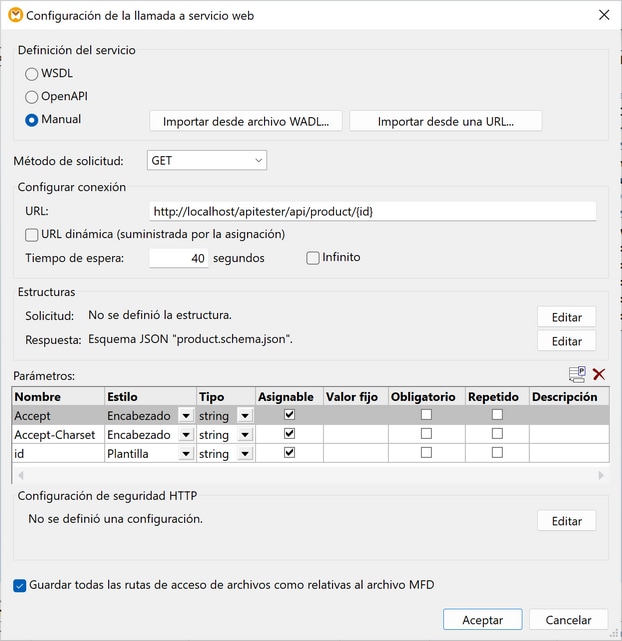This screenshot has width=622, height=641.
Task: Edit the Solicitud structure
Action: (x=566, y=317)
